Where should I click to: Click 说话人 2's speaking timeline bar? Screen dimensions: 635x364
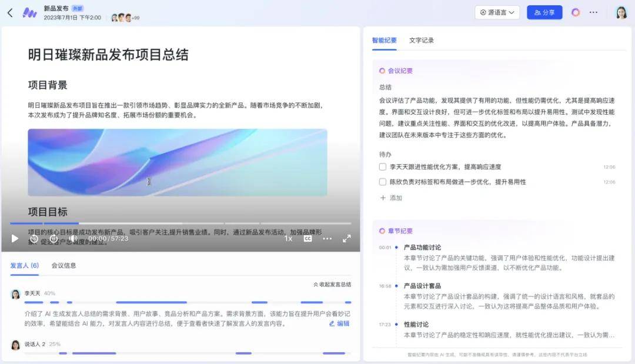(x=188, y=353)
